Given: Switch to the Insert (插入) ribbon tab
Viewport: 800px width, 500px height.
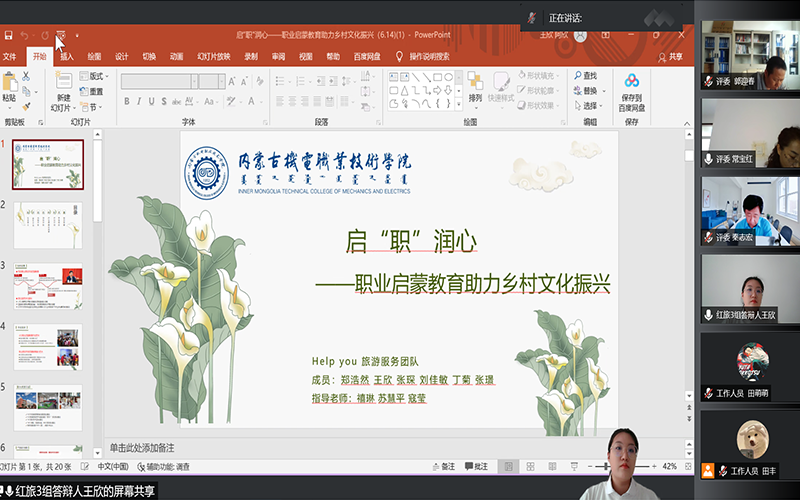Looking at the screenshot, I should tap(67, 57).
